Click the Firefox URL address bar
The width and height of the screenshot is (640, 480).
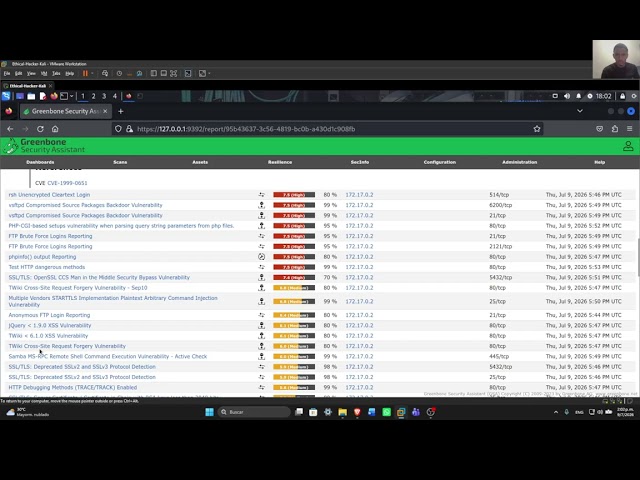327,129
